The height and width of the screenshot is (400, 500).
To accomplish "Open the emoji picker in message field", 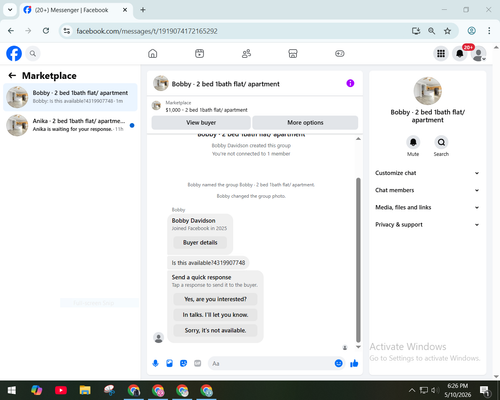I will tap(338, 363).
